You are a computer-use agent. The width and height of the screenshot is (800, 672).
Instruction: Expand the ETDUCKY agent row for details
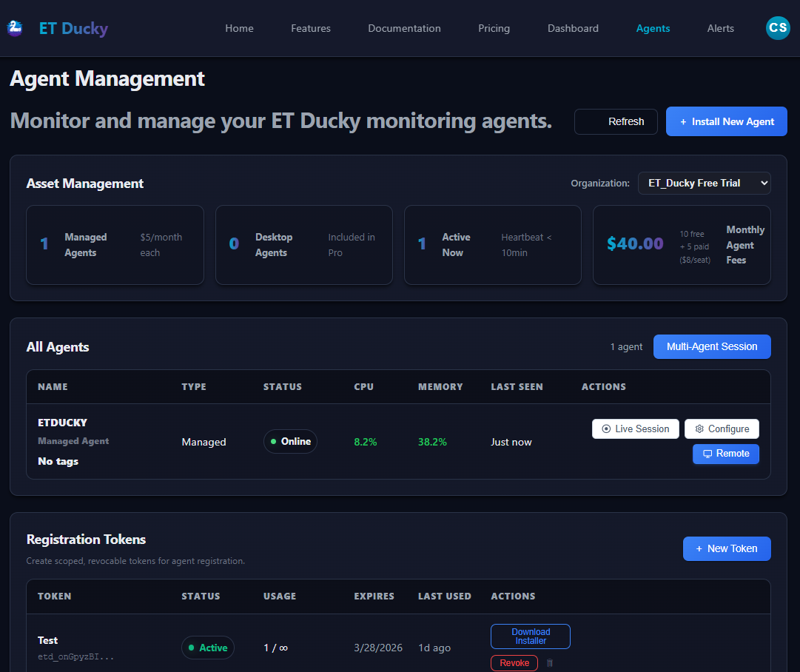63,423
